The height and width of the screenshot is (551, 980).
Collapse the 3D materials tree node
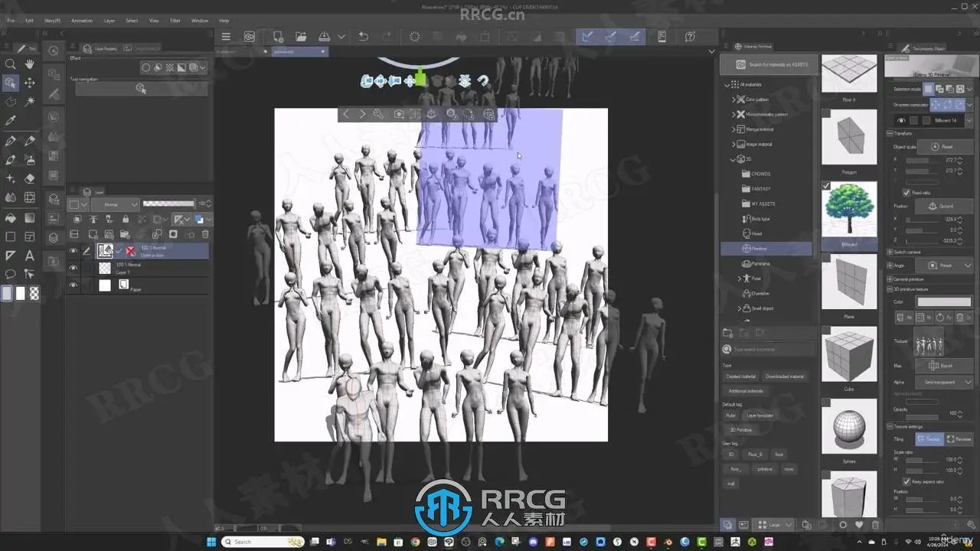coord(733,159)
